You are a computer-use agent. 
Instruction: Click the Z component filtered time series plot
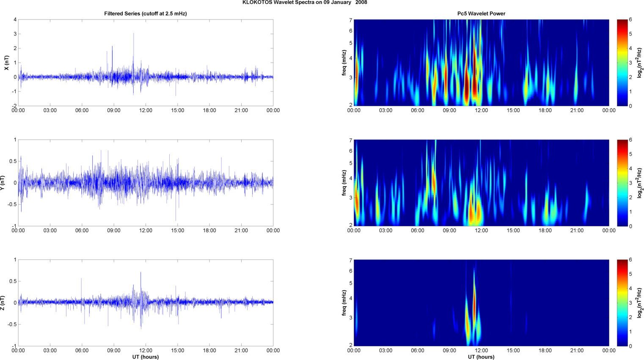point(146,303)
